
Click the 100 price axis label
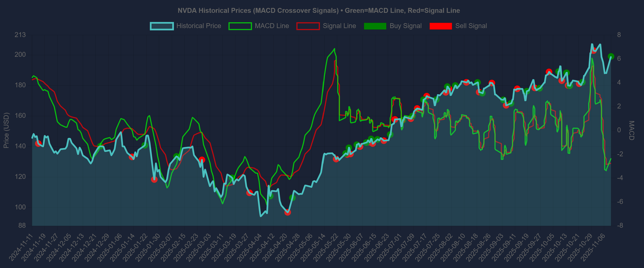[x=20, y=207]
